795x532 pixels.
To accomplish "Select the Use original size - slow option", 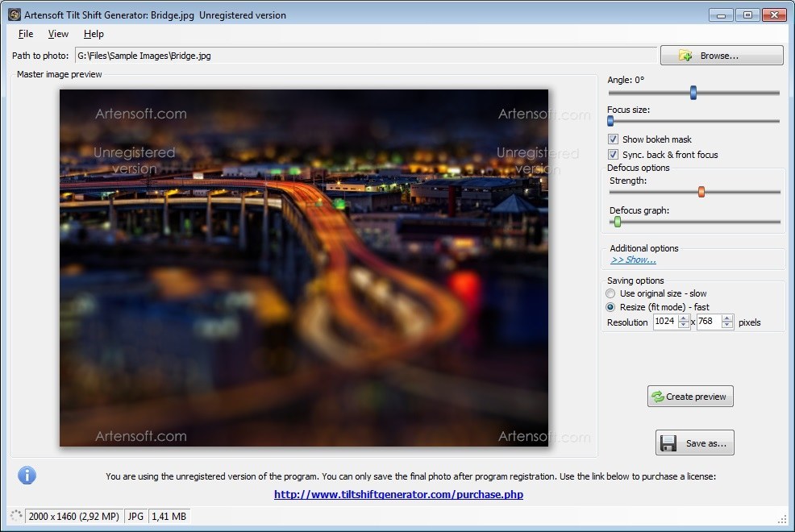I will [x=611, y=293].
